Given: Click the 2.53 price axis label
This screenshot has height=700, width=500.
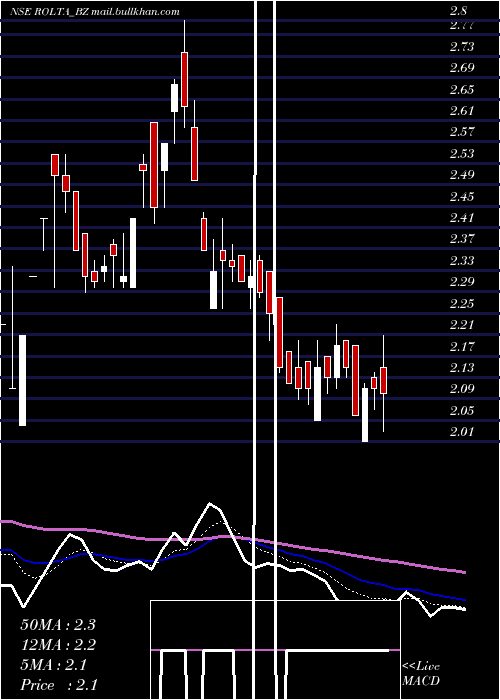Looking at the screenshot, I should [462, 154].
